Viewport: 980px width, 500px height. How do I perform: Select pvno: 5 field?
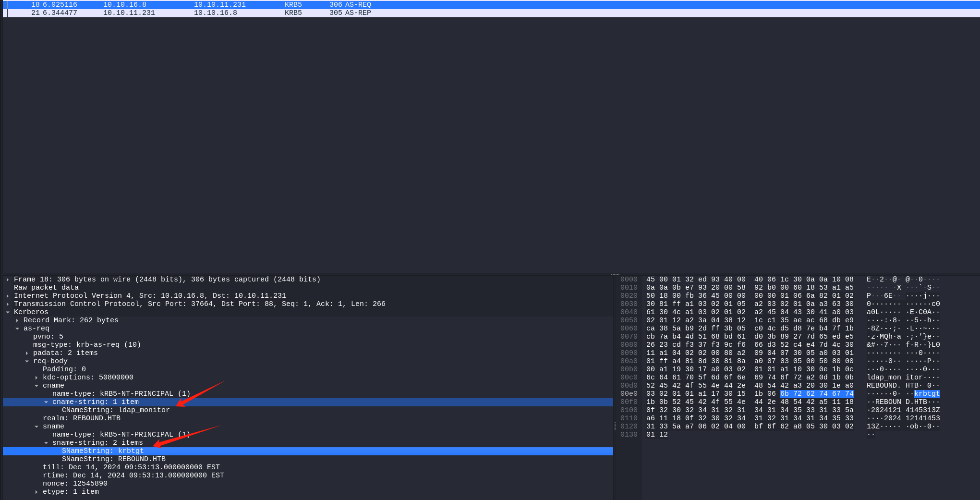tap(308, 337)
